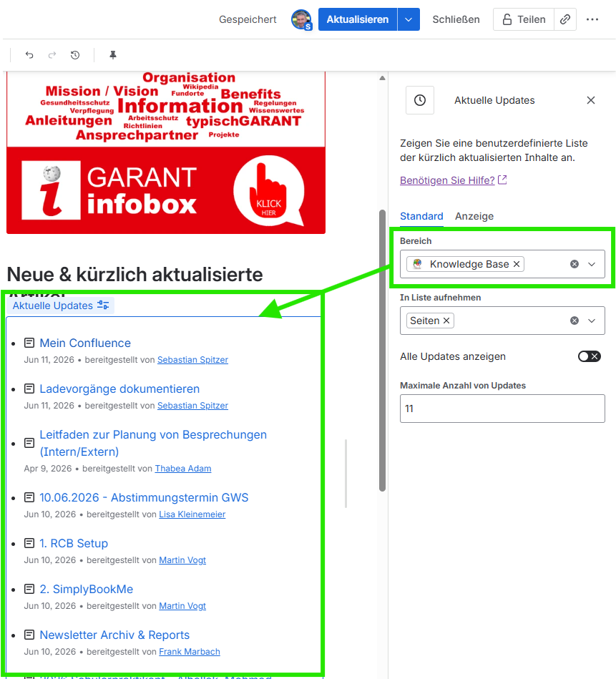Image resolution: width=616 pixels, height=679 pixels.
Task: Click Schließen to exit the editor
Action: [x=456, y=19]
